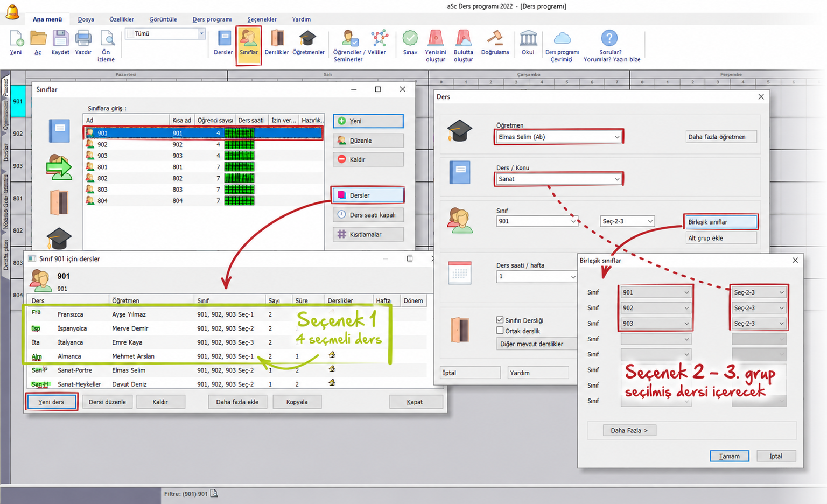Click the Yeni ders button

[x=51, y=402]
